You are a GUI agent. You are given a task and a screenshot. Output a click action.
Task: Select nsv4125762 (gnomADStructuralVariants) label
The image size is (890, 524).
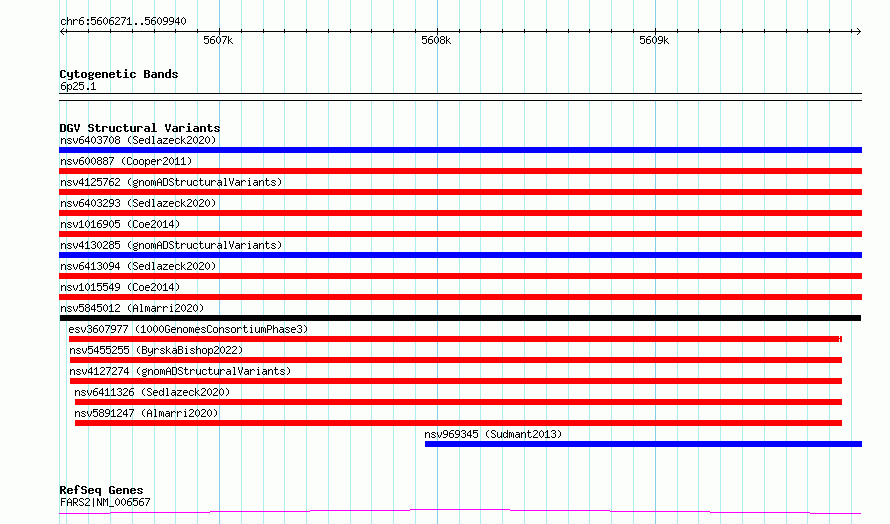[x=171, y=182]
